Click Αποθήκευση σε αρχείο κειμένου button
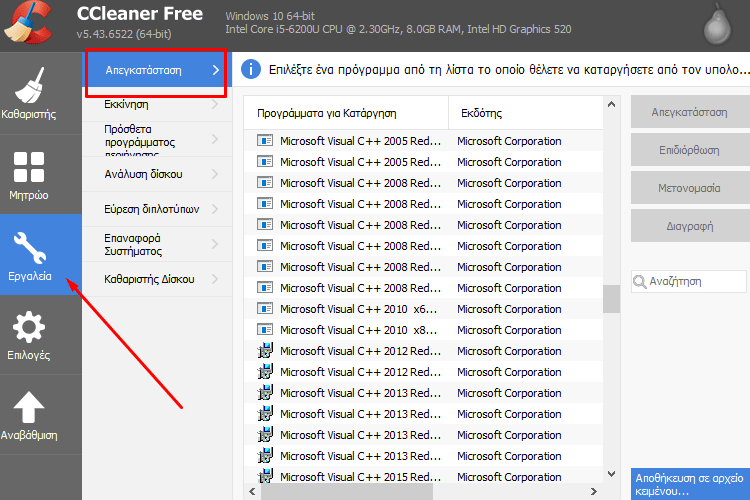The width and height of the screenshot is (750, 500). [690, 484]
